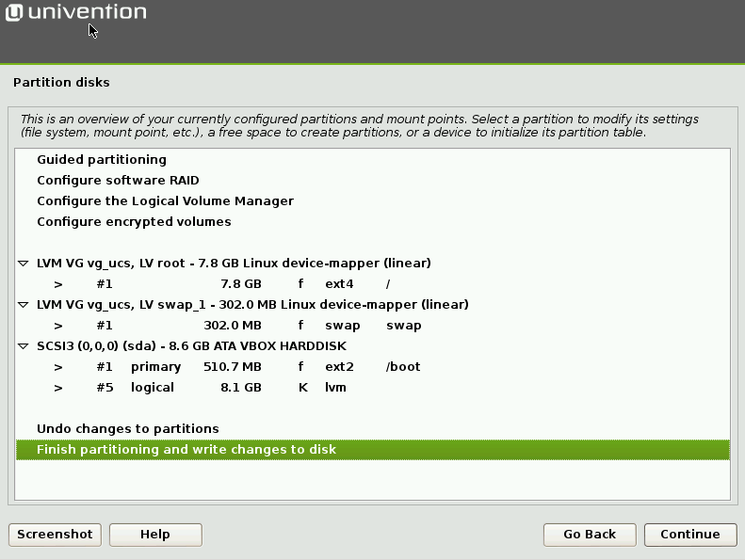This screenshot has height=560, width=745.
Task: Click the K flag on lvm row
Action: pos(303,388)
